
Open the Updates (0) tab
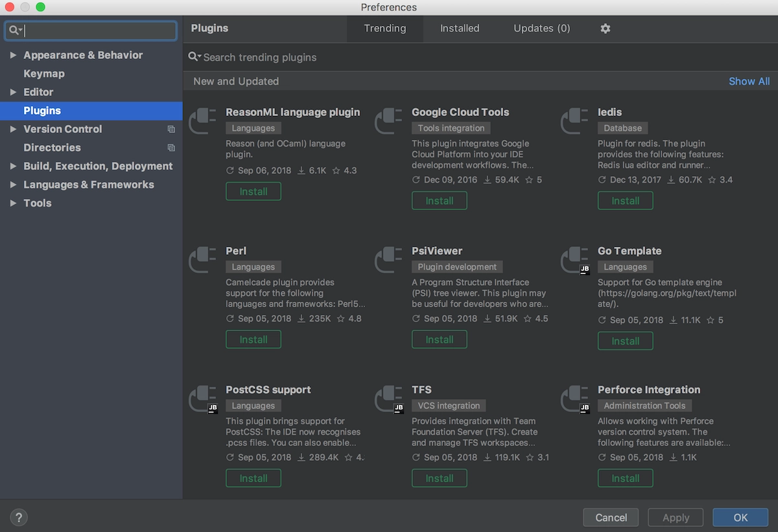[542, 29]
